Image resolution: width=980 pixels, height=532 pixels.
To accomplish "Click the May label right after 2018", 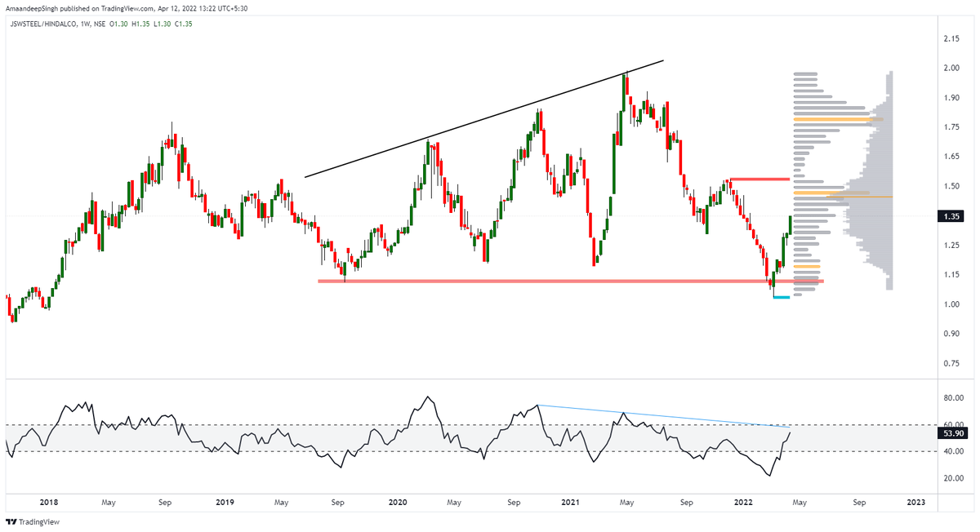I will point(108,503).
